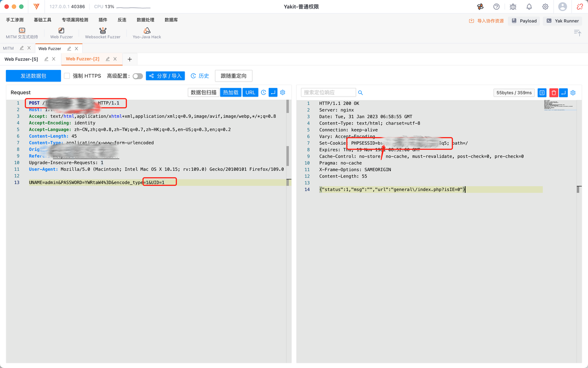This screenshot has width=588, height=368.
Task: Click the rename pencil on Web Fuzzer-[2] tab
Action: [x=108, y=59]
